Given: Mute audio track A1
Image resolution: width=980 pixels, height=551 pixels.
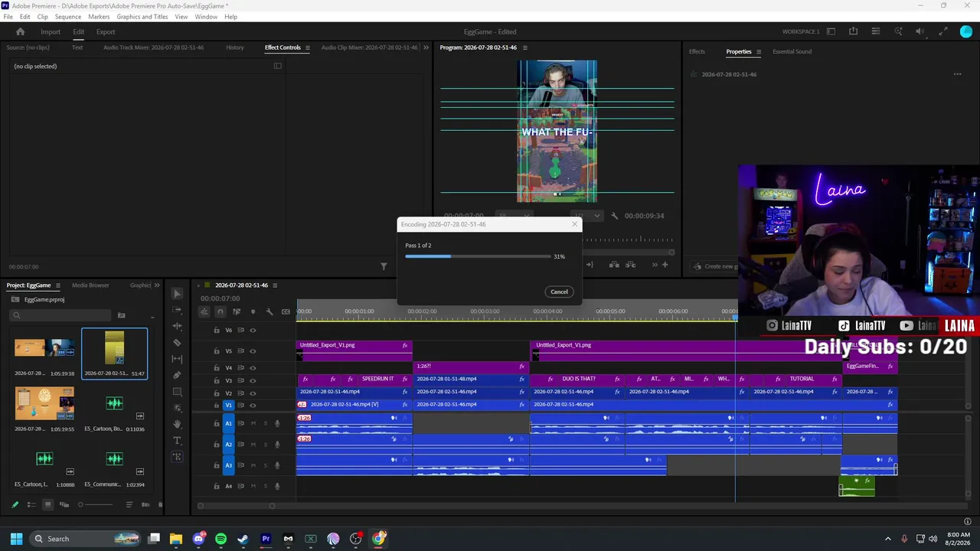Looking at the screenshot, I should pos(253,423).
